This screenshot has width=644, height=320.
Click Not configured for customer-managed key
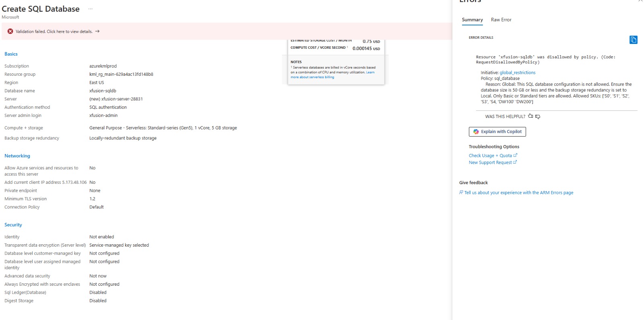point(104,254)
